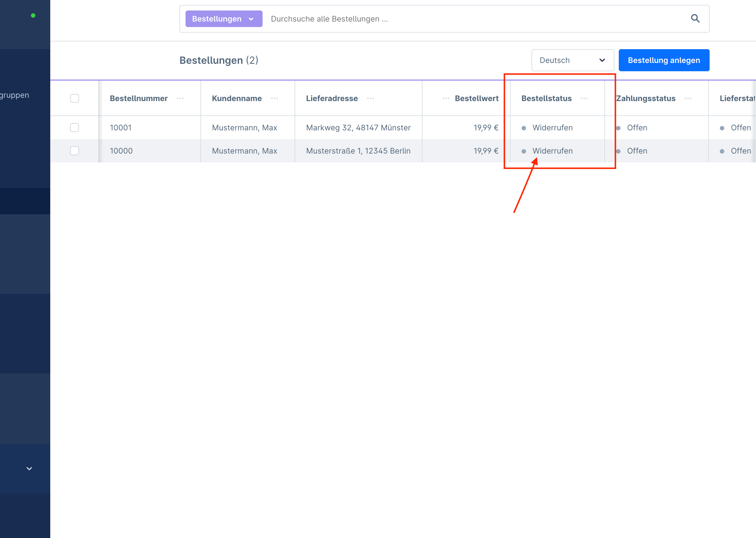Open order number 10001

click(121, 128)
